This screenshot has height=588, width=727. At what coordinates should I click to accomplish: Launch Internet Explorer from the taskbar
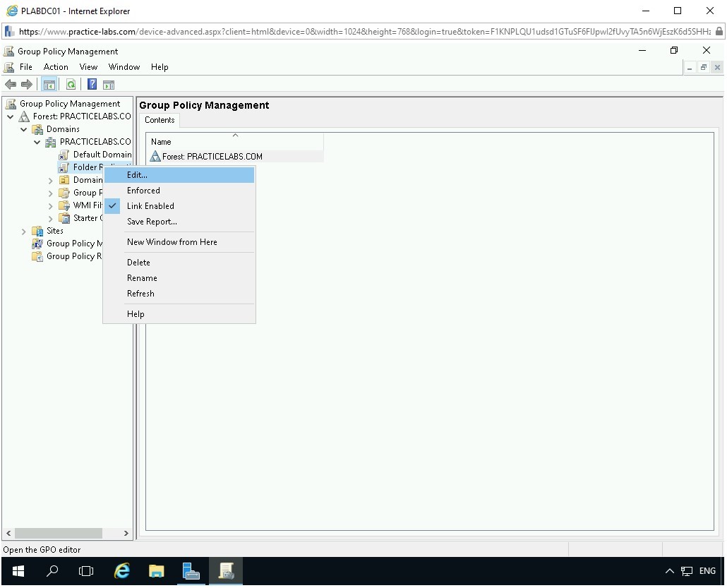pyautogui.click(x=122, y=571)
